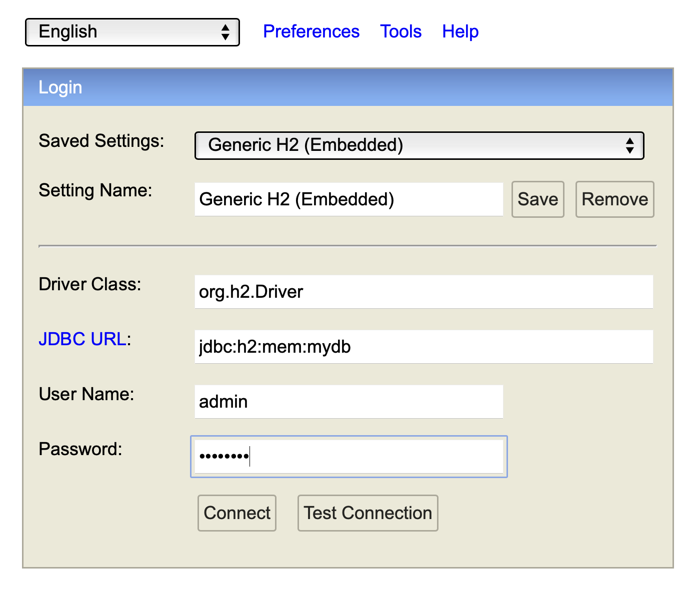Open the English language dropdown
The width and height of the screenshot is (700, 594).
coord(132,32)
